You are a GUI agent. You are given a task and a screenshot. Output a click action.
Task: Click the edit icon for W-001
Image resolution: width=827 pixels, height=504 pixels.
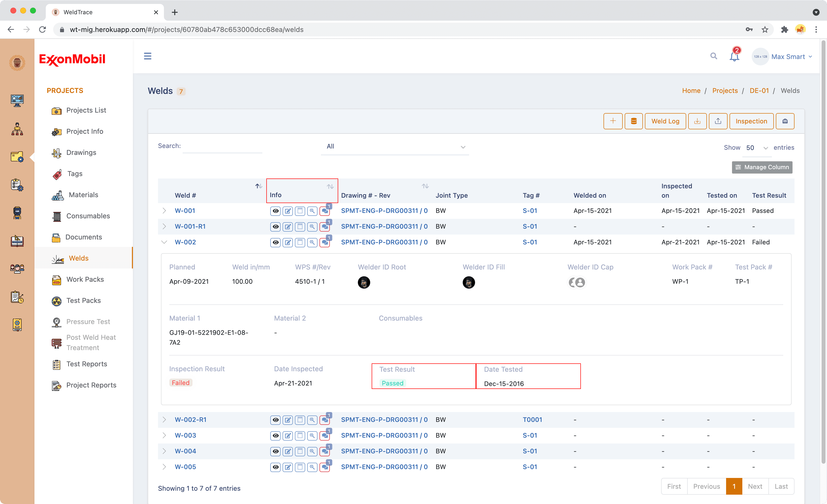click(x=288, y=211)
